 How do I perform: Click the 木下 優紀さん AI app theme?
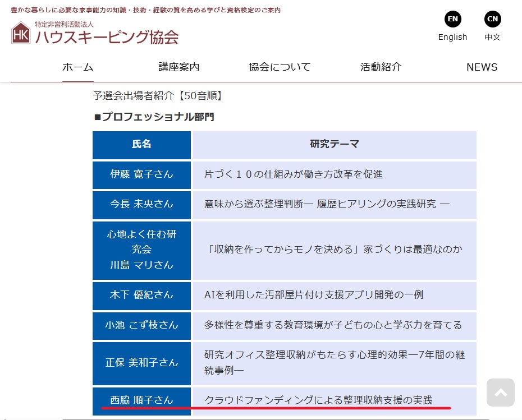314,295
